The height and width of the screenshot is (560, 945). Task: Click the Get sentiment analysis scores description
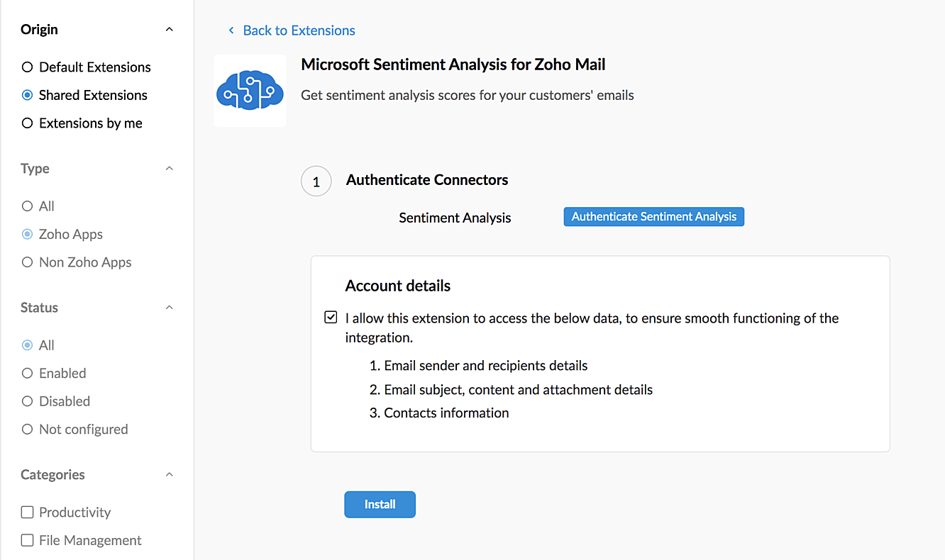[468, 95]
